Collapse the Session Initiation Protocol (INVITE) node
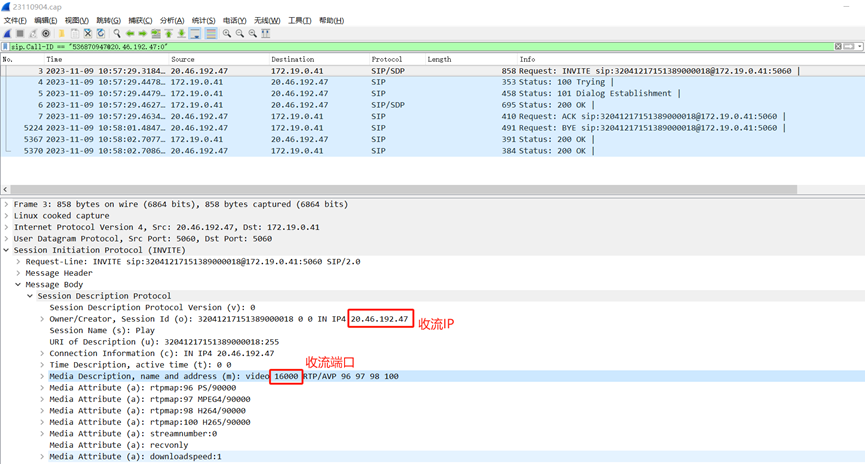865x464 pixels. coord(7,250)
